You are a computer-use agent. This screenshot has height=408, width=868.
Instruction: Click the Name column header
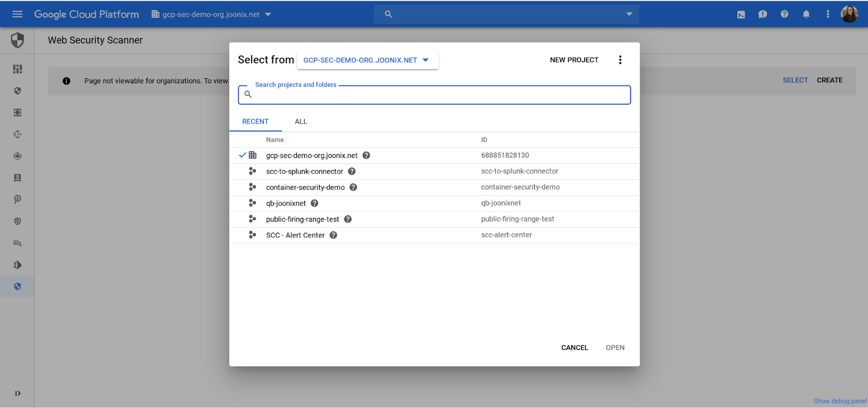[275, 139]
